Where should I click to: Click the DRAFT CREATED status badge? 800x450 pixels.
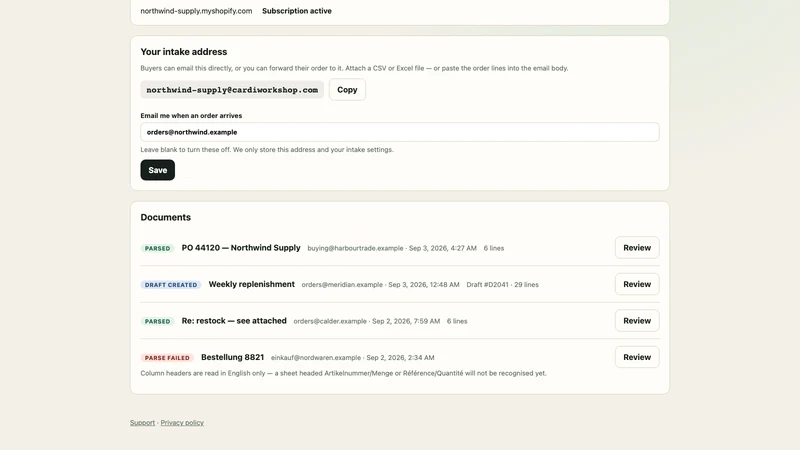171,285
